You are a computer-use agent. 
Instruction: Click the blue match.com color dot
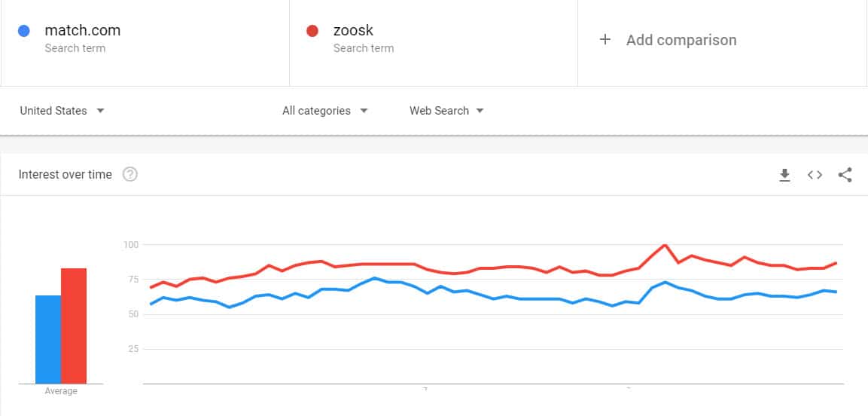pyautogui.click(x=24, y=31)
